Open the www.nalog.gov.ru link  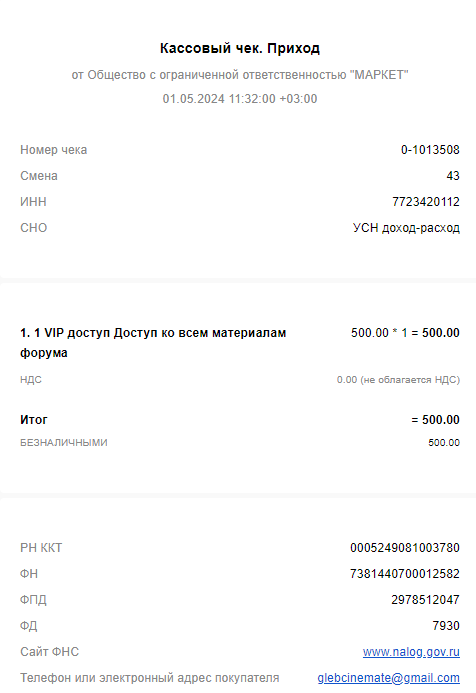[411, 652]
